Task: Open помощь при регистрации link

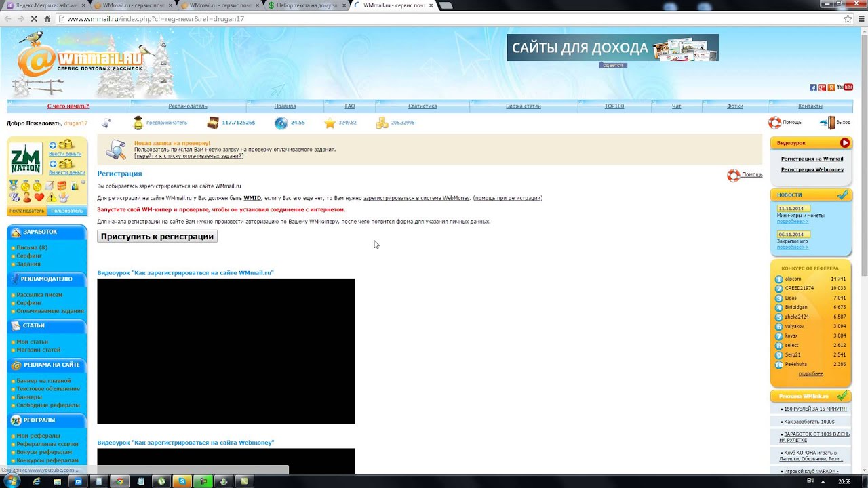Action: (x=507, y=198)
